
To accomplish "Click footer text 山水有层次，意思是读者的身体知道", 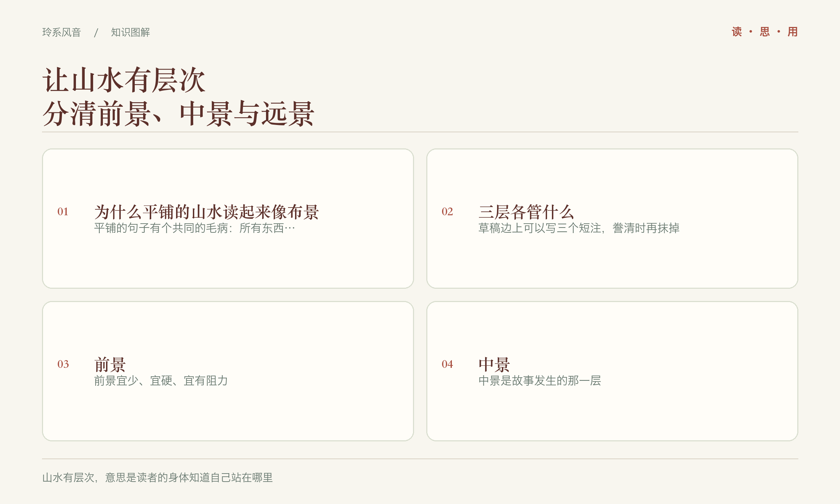I will click(x=157, y=477).
